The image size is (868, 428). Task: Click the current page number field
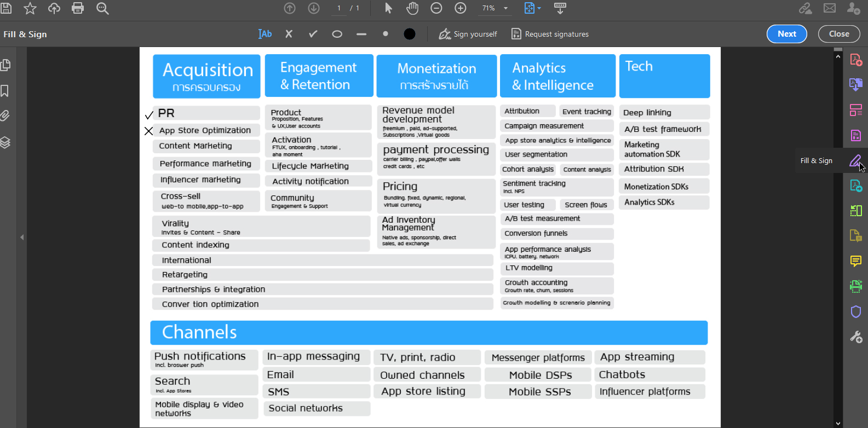[339, 8]
